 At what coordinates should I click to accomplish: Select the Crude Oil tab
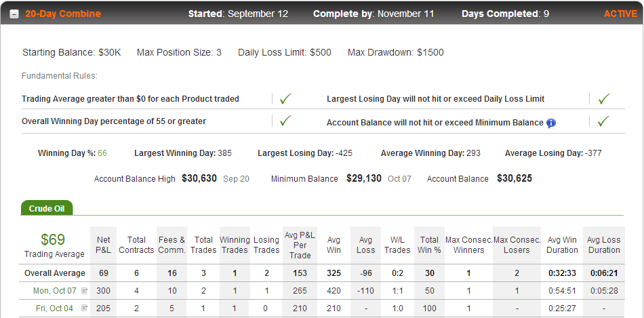point(46,208)
